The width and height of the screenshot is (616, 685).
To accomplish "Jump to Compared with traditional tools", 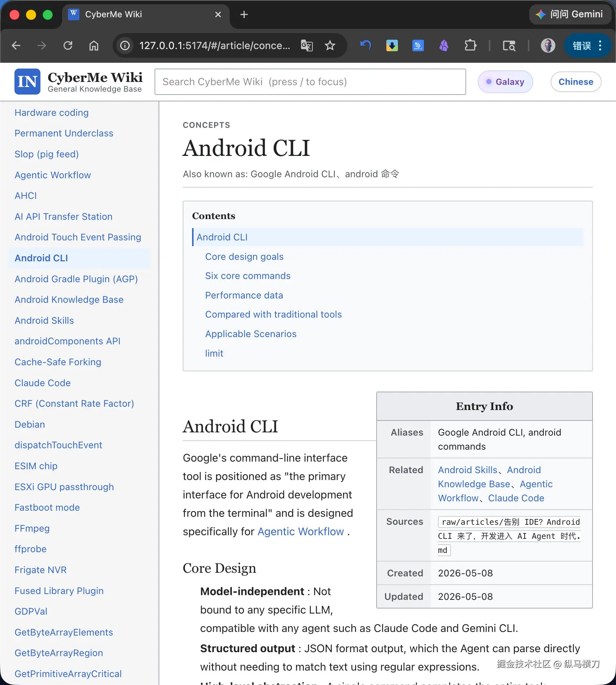I will [273, 314].
